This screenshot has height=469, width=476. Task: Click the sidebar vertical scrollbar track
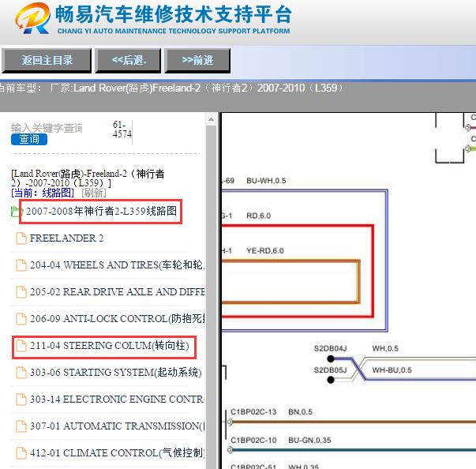[211, 297]
